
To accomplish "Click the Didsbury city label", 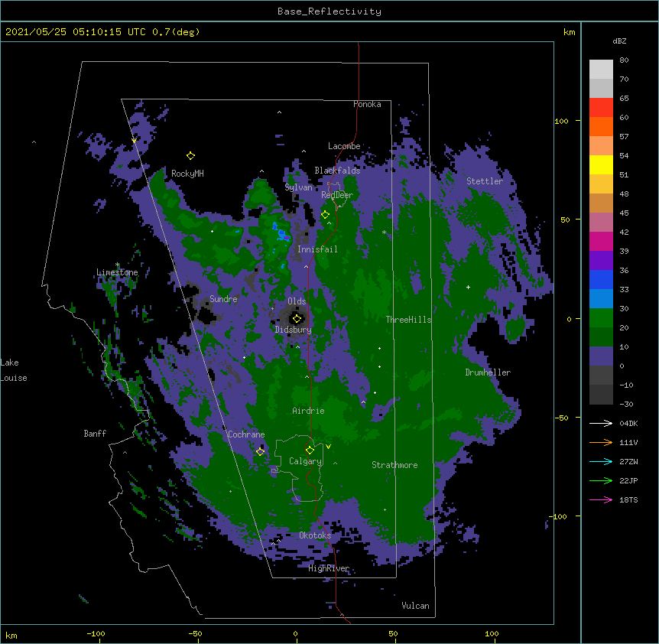I will (294, 330).
